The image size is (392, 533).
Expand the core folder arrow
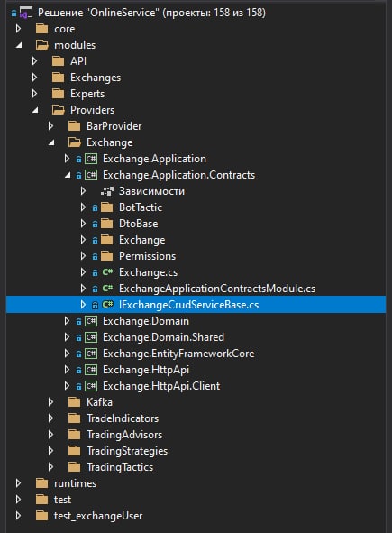pos(18,29)
